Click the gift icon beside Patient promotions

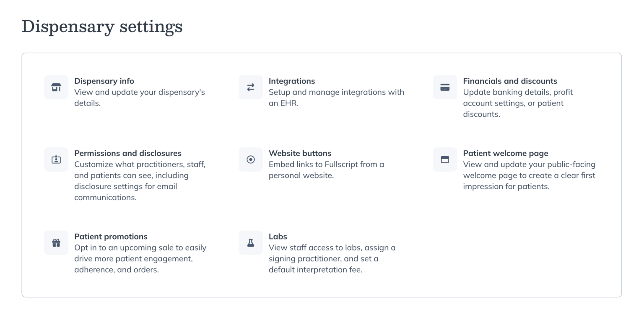[56, 242]
